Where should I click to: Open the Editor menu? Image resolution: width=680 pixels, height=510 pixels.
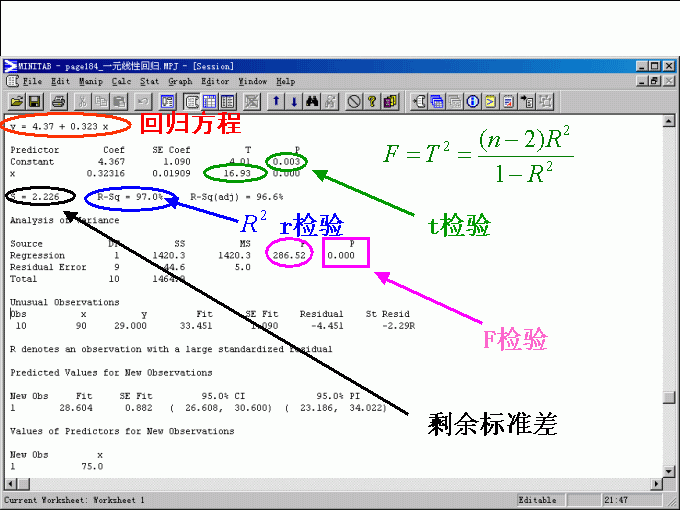pos(215,81)
